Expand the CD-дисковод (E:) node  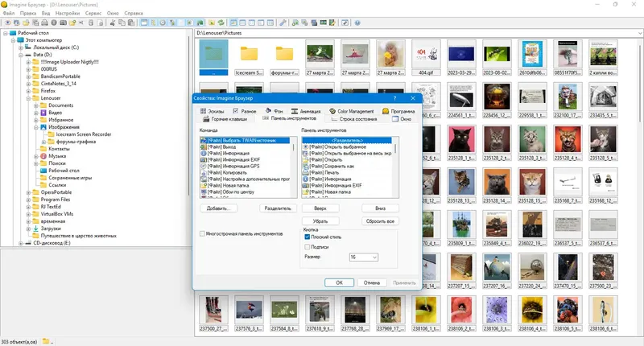pos(21,243)
